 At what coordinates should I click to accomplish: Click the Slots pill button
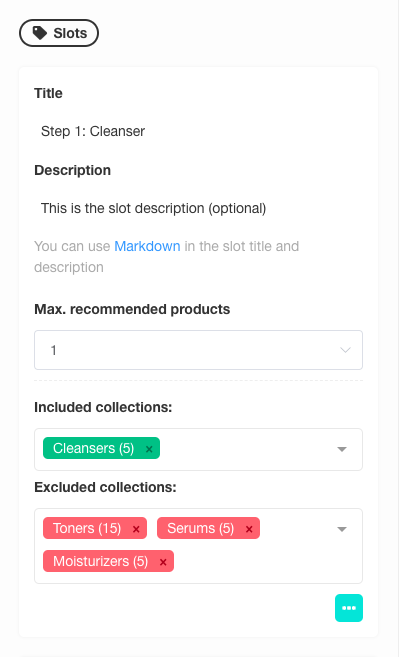point(59,33)
